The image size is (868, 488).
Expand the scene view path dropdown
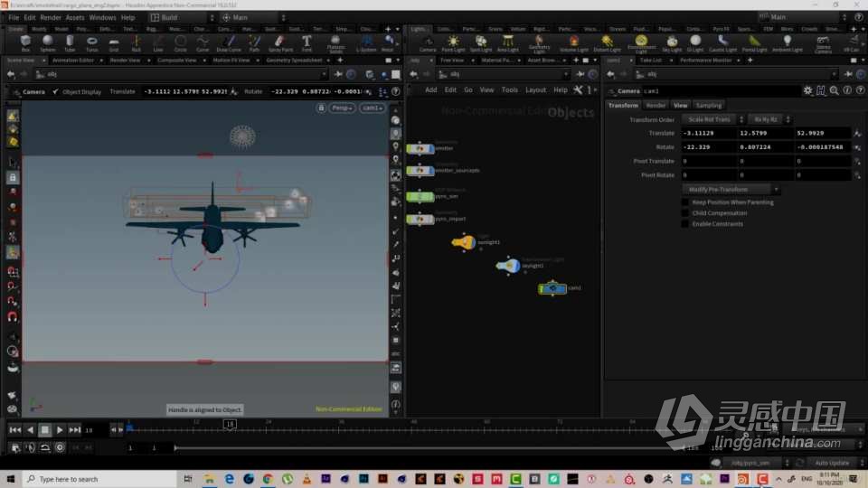coord(324,74)
